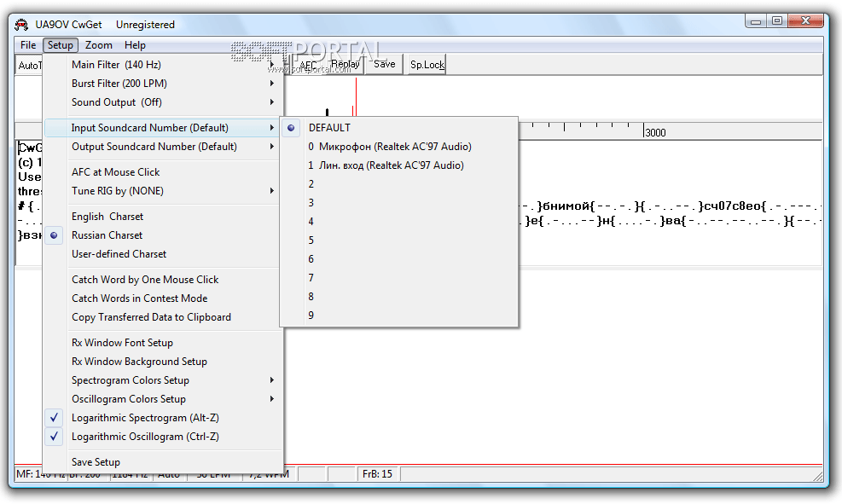
Task: Maximize the CwGet window
Action: 777,21
